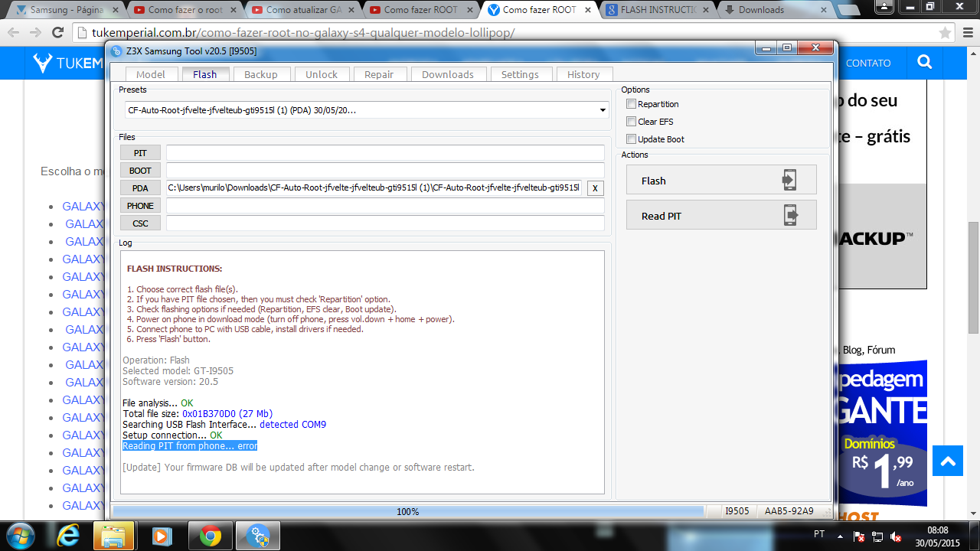Click the Z3X Samsung Tool title bar icon
The height and width of the screenshot is (551, 980).
coord(116,51)
